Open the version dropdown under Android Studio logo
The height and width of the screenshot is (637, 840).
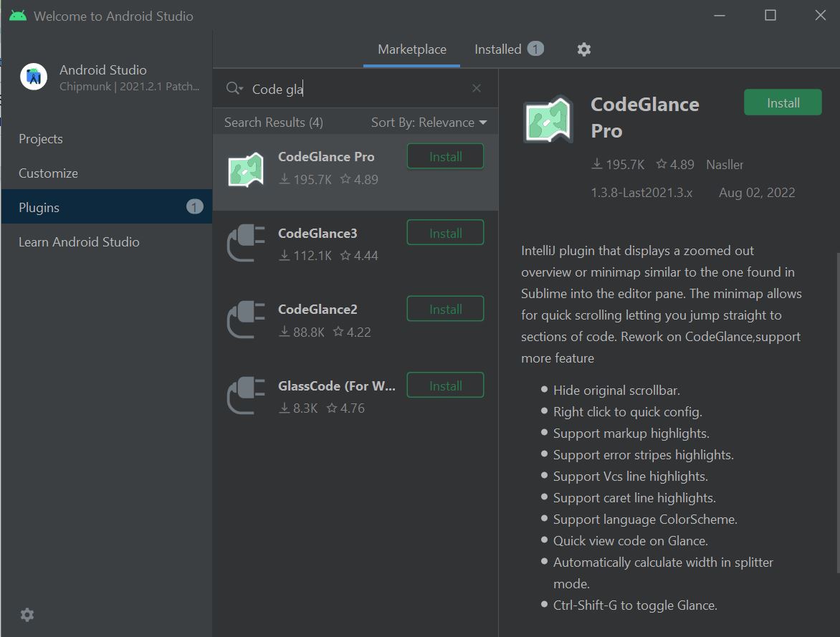pyautogui.click(x=128, y=86)
